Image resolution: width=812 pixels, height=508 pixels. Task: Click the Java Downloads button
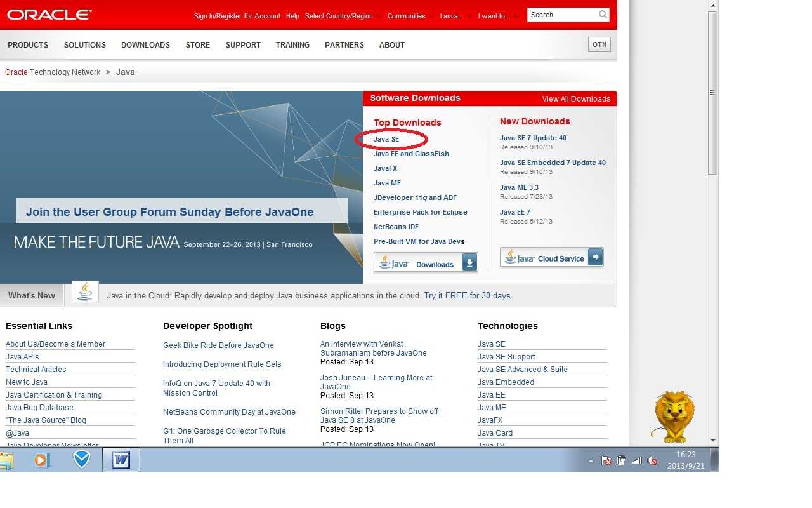pos(426,262)
